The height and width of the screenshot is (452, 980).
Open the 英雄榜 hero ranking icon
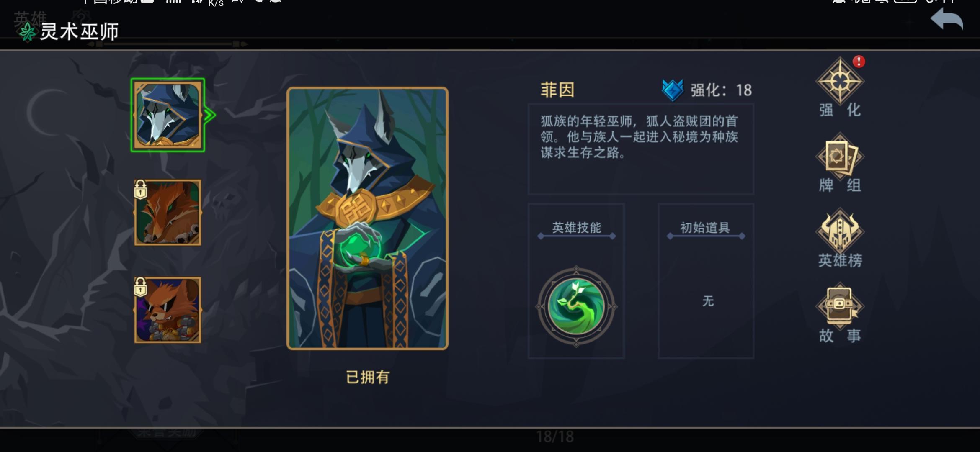pyautogui.click(x=840, y=231)
